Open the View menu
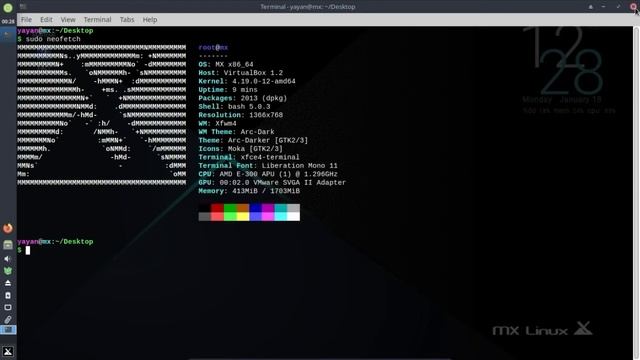The height and width of the screenshot is (360, 640). [x=68, y=20]
